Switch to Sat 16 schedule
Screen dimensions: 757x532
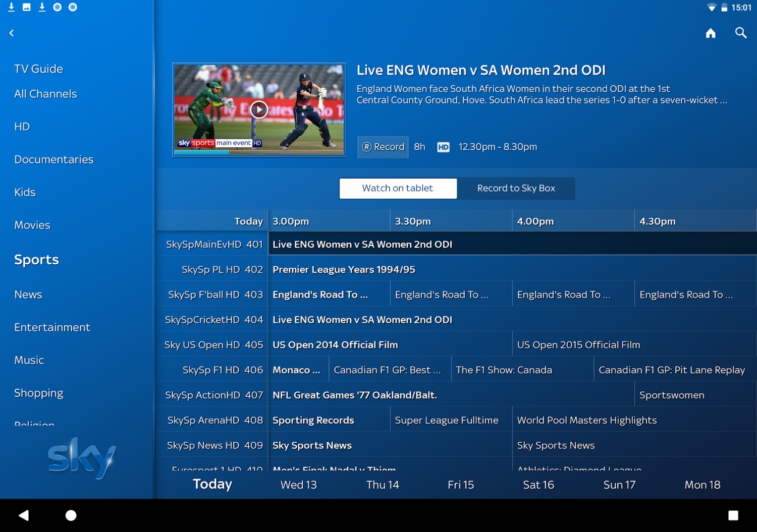(538, 485)
